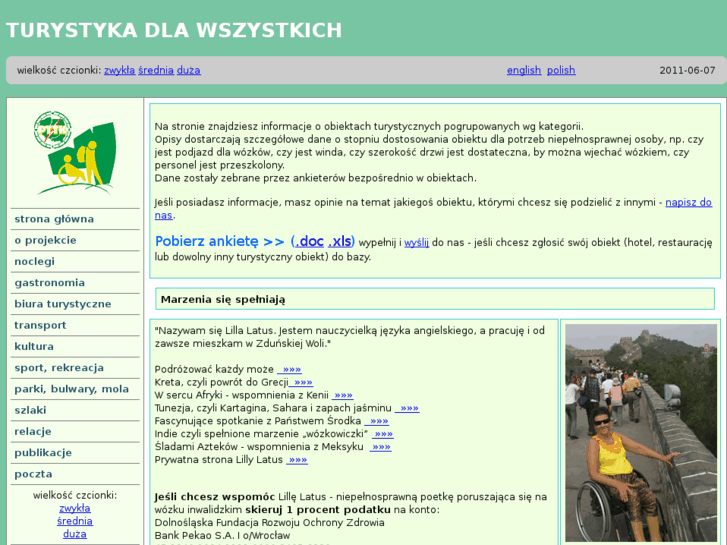
Task: Click the 'Marzenia się spełniają' heading
Action: pyautogui.click(x=223, y=300)
